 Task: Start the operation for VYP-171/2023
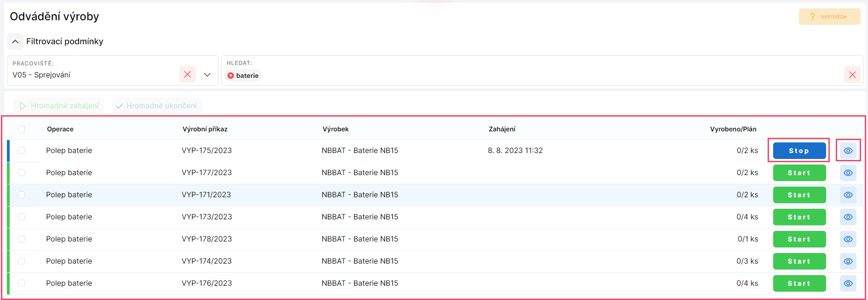click(799, 195)
